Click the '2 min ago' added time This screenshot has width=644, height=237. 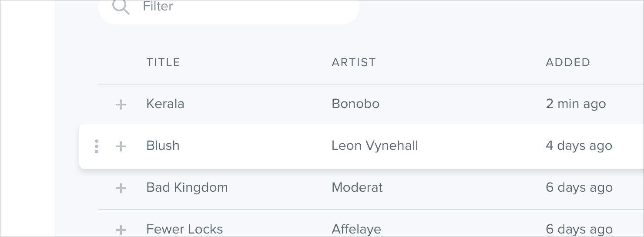tap(576, 104)
